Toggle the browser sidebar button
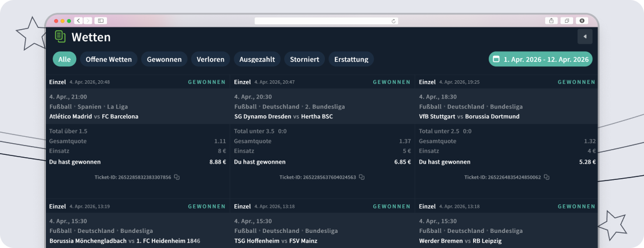 click(101, 20)
